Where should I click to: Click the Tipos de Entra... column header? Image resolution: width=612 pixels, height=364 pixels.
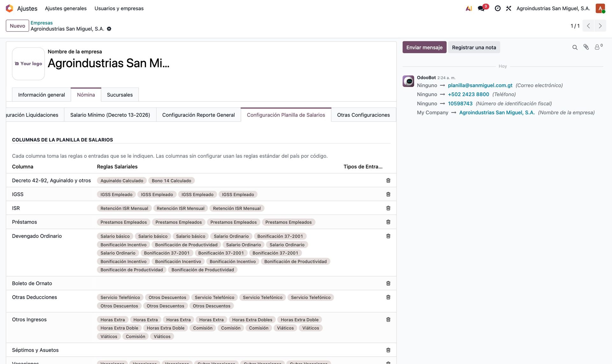(363, 167)
